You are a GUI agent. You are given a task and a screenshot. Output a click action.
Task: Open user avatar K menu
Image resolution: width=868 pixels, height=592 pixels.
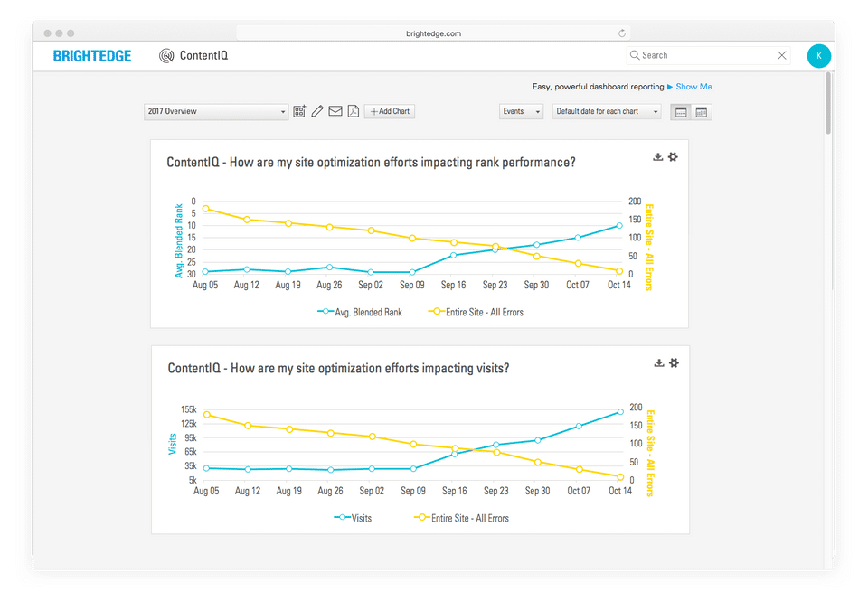[819, 56]
